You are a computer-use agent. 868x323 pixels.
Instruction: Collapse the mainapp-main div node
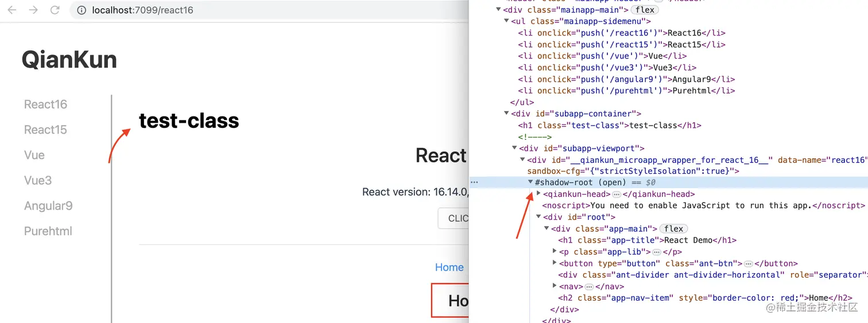click(498, 10)
